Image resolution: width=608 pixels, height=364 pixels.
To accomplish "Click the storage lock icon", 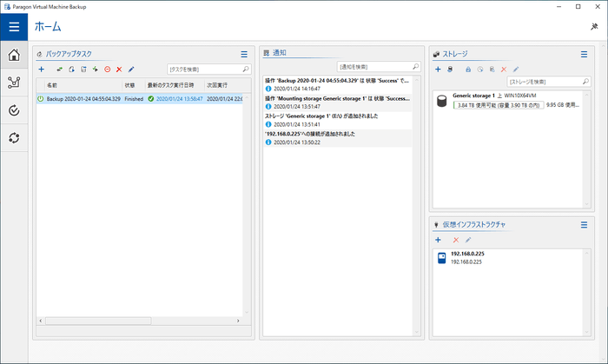I will 468,69.
